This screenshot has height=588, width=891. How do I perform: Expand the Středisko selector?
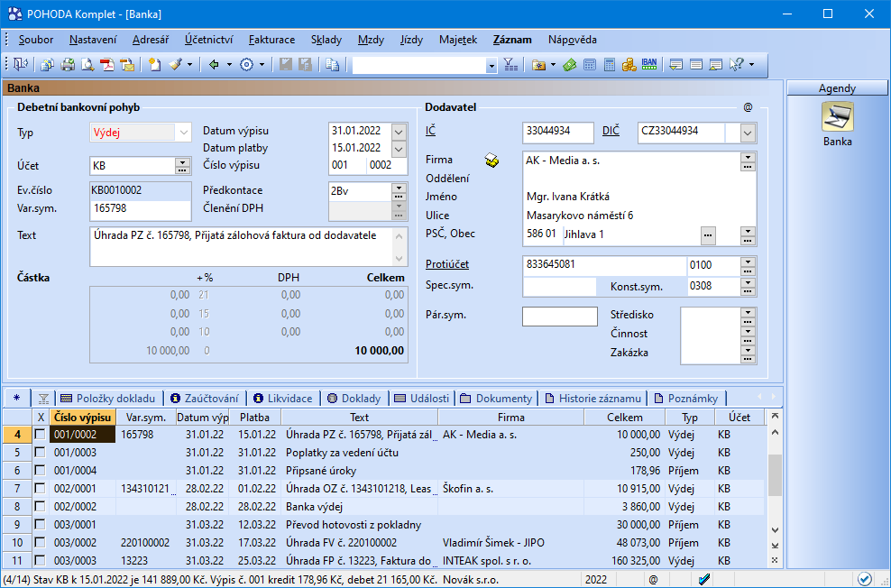(748, 314)
